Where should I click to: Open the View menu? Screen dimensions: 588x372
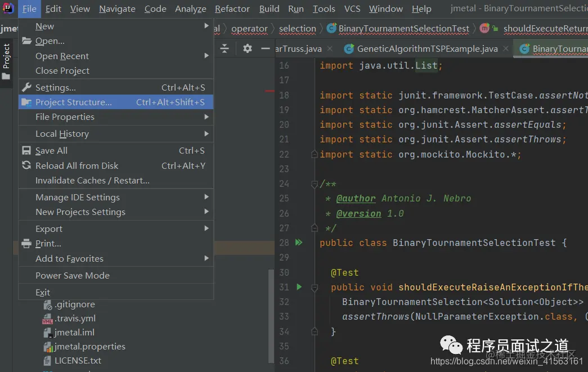coord(80,8)
